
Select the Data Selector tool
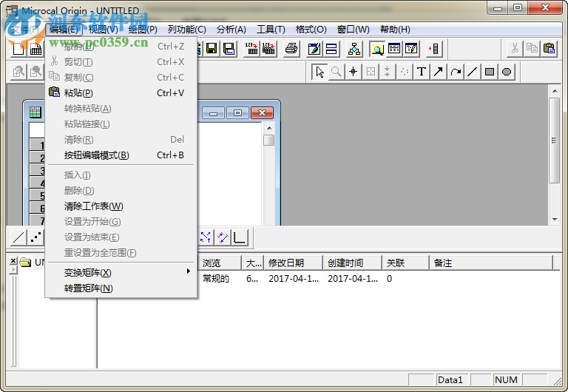click(388, 72)
